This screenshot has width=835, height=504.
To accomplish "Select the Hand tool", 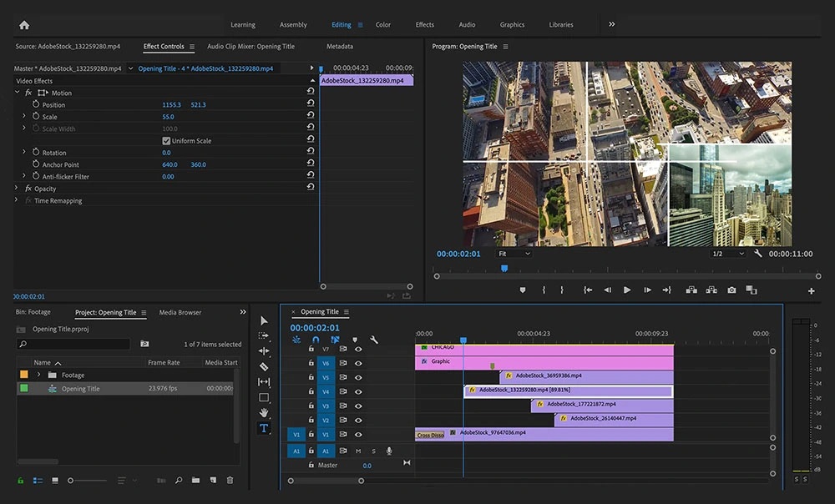I will coord(265,411).
